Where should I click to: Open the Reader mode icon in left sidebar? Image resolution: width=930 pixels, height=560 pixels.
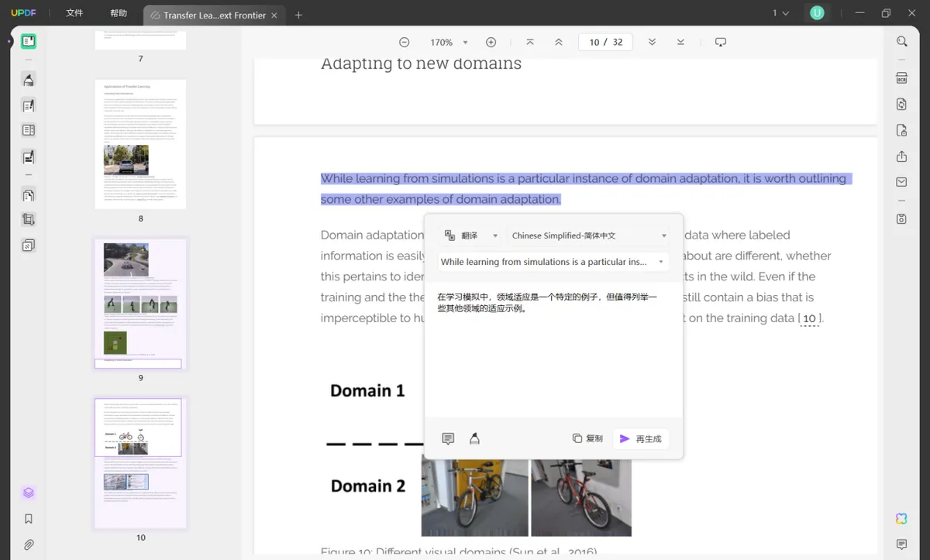click(x=29, y=42)
